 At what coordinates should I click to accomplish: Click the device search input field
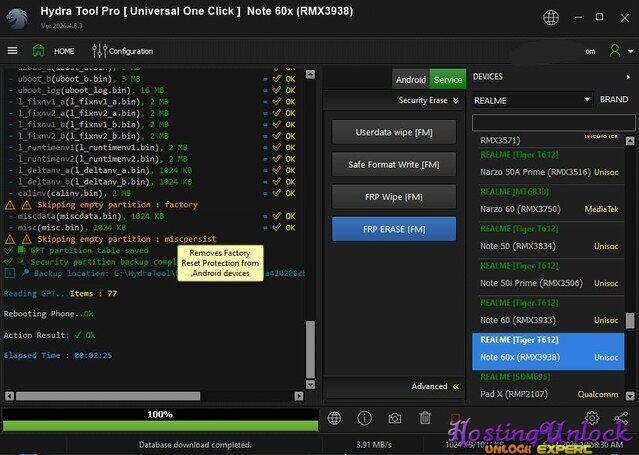[x=553, y=123]
